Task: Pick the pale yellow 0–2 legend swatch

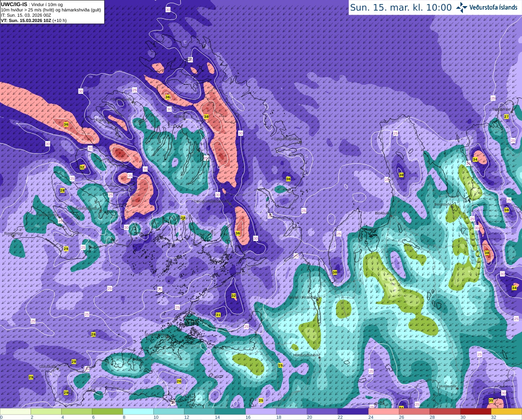Action: pyautogui.click(x=15, y=411)
